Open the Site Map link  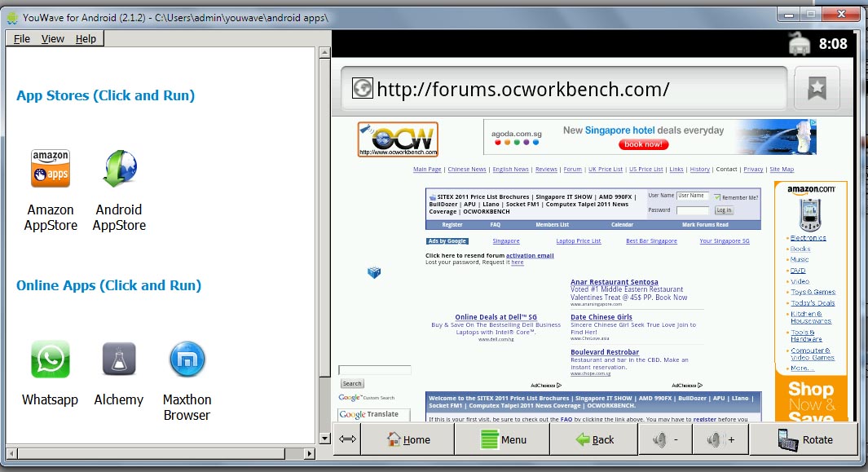782,170
